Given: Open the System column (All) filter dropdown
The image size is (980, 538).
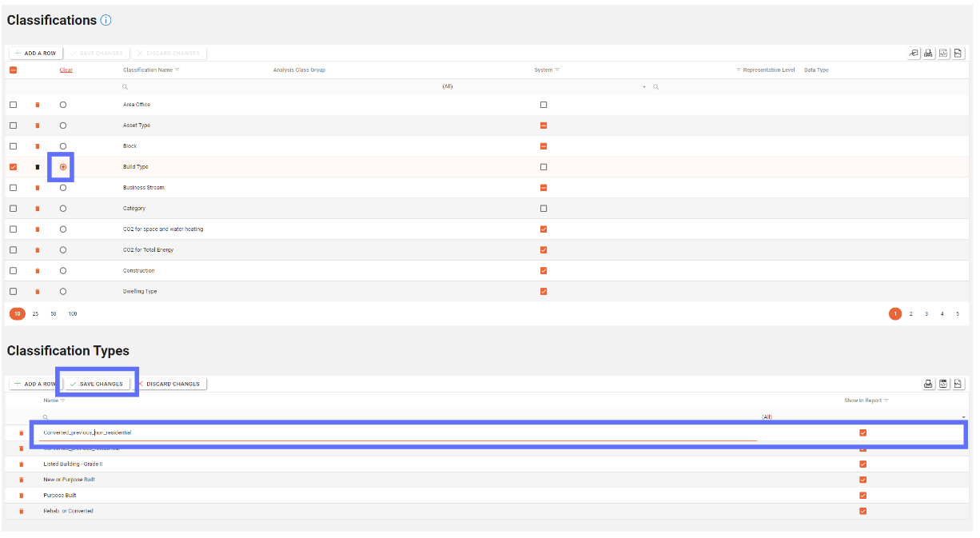Looking at the screenshot, I should coord(643,86).
